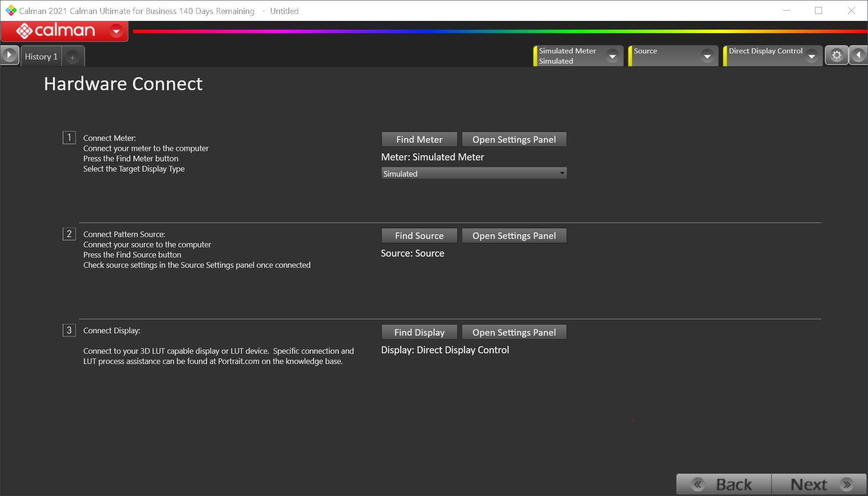The image size is (868, 496).
Task: Open Settings Panel for the display
Action: [514, 332]
